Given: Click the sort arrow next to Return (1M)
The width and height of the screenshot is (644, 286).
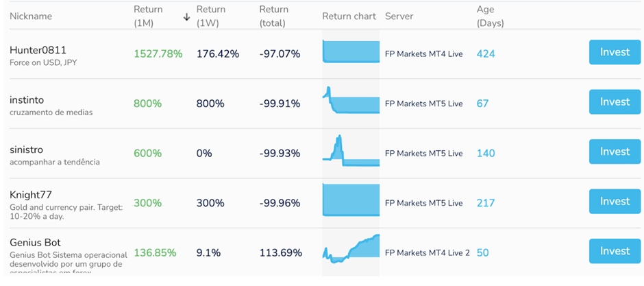Looking at the screenshot, I should pos(187,16).
